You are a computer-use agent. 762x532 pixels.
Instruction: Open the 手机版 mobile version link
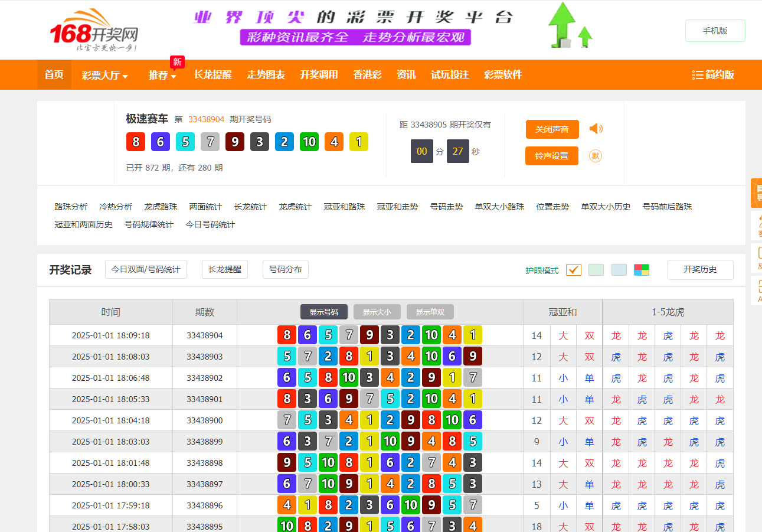[x=715, y=30]
